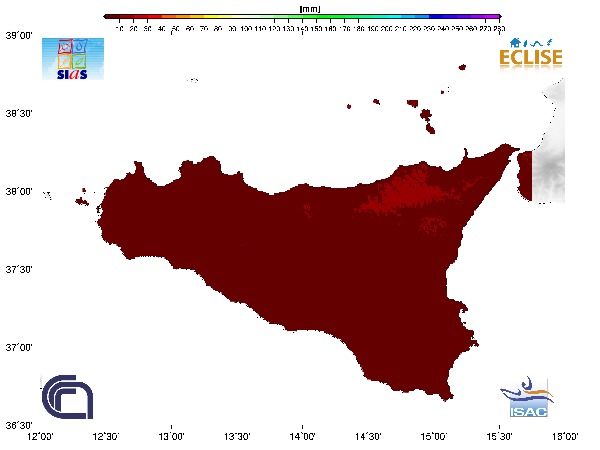Click the 37°30' latitude label
This screenshot has height=450, width=600.
coord(19,269)
